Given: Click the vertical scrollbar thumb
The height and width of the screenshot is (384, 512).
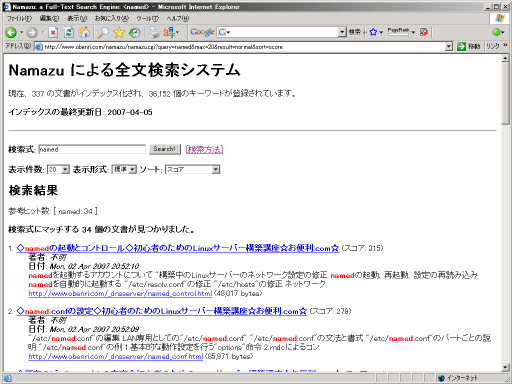Looking at the screenshot, I should tap(505, 93).
